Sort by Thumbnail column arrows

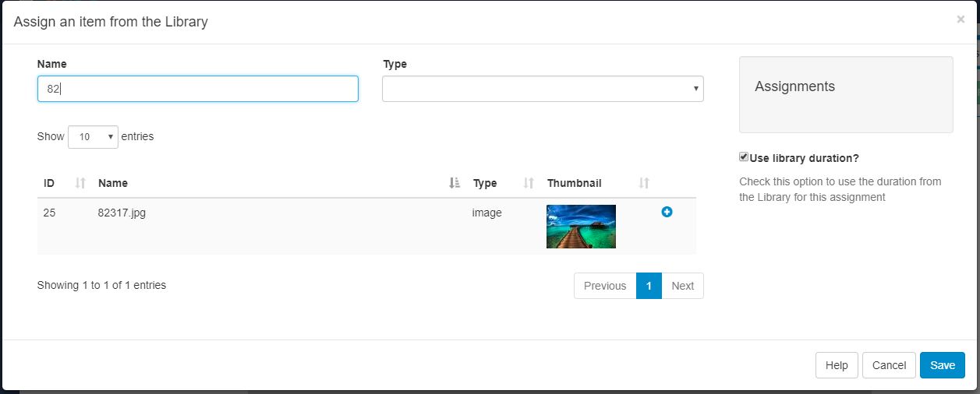pyautogui.click(x=644, y=183)
